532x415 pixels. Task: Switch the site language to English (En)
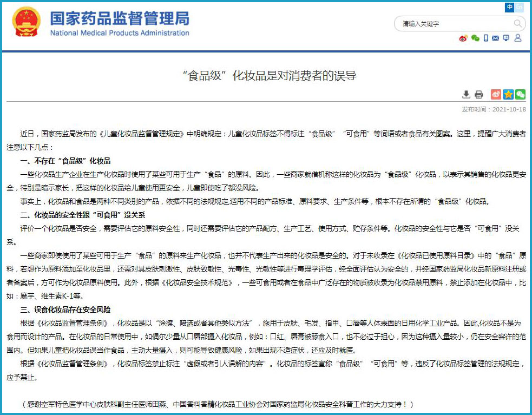pyautogui.click(x=520, y=7)
